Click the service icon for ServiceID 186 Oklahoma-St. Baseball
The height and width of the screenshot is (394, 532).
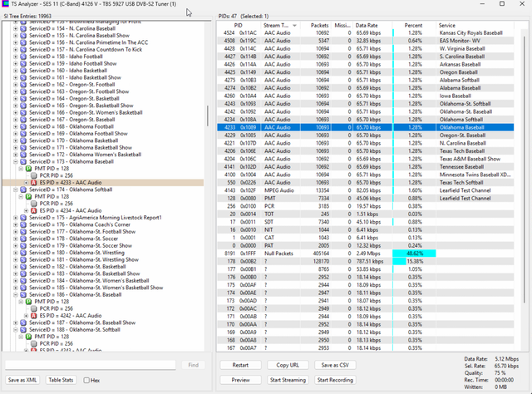coord(23,294)
